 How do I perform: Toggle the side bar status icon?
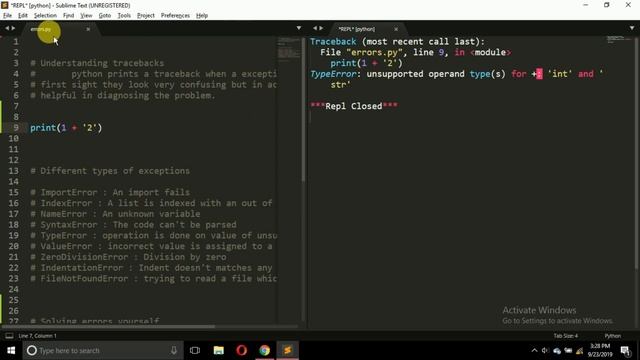(x=9, y=336)
